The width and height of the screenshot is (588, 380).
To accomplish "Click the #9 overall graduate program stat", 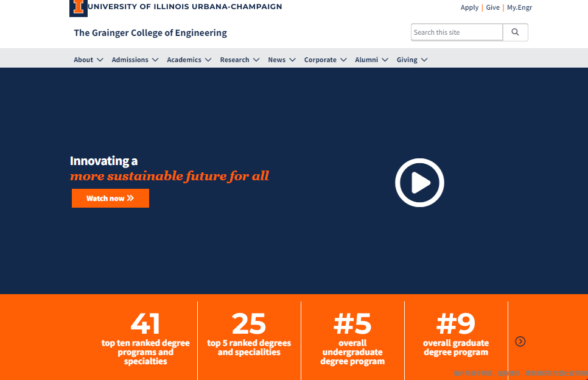I will (456, 334).
